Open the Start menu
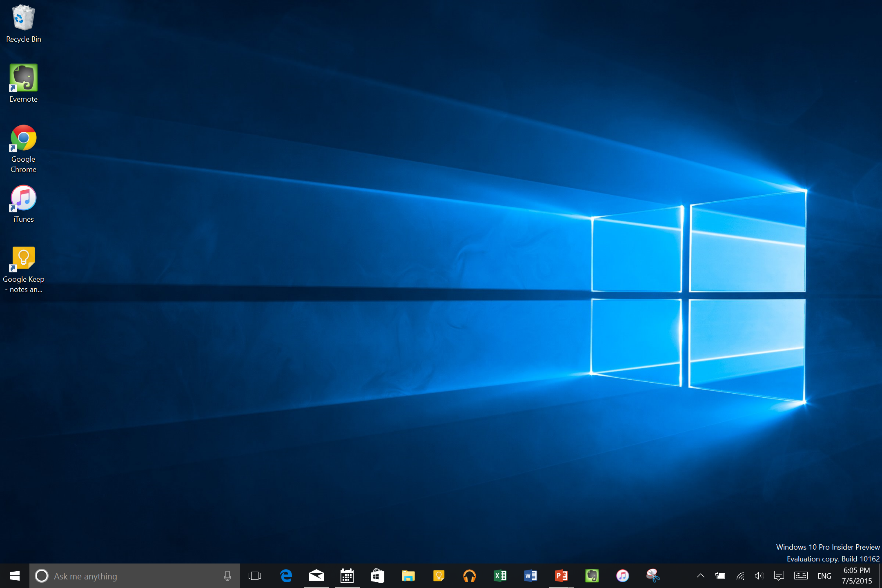 coord(15,576)
